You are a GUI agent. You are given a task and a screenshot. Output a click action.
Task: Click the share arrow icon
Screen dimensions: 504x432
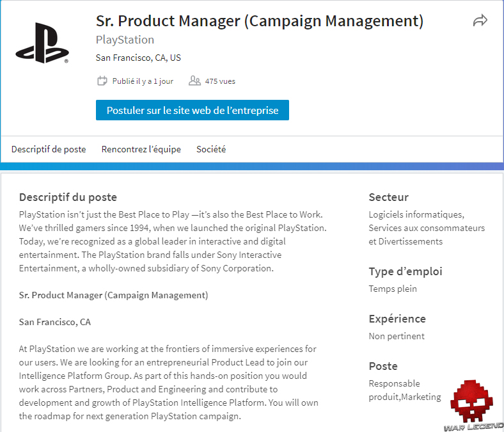point(480,21)
